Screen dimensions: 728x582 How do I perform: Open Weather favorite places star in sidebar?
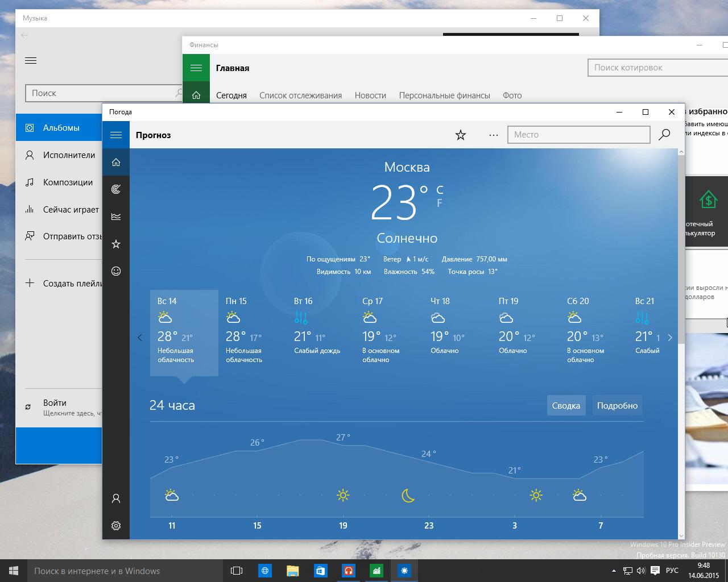click(116, 244)
